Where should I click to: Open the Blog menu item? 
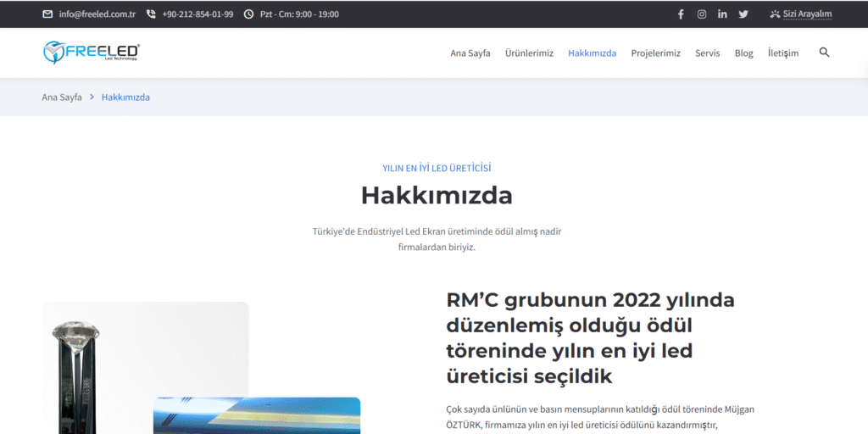744,53
